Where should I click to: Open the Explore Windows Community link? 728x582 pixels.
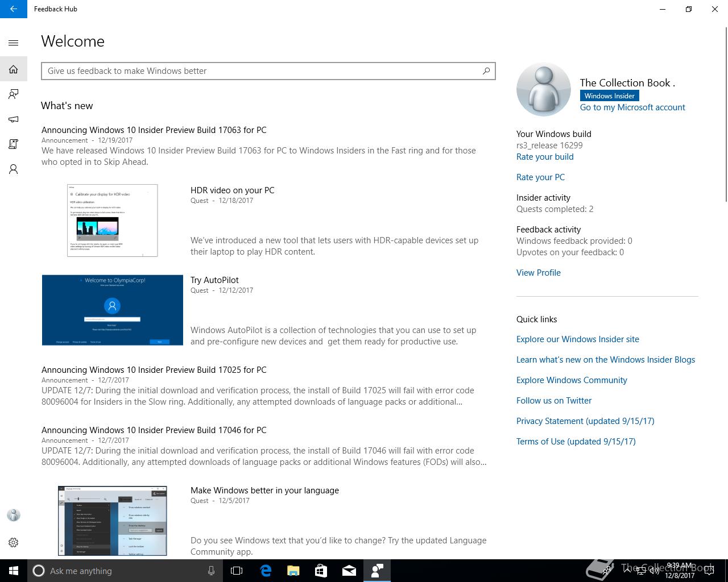coord(572,380)
